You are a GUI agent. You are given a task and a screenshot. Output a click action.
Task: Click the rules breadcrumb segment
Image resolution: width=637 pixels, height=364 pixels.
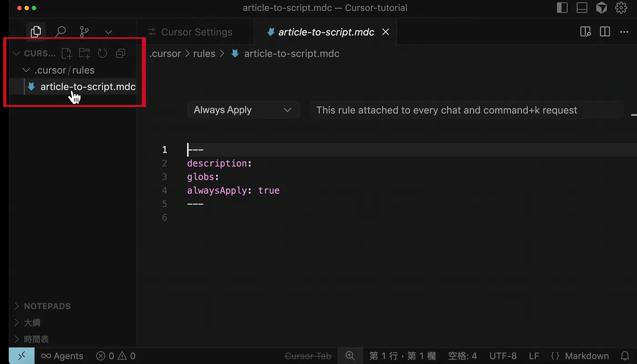(x=204, y=54)
